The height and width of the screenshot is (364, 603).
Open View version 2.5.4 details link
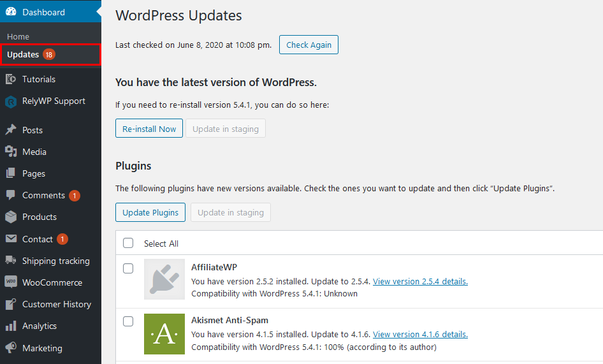(x=420, y=281)
